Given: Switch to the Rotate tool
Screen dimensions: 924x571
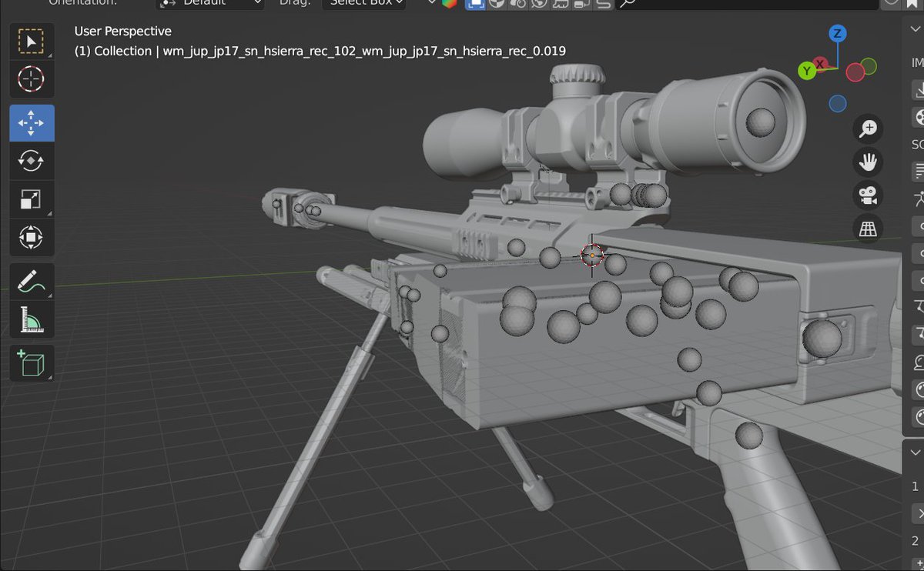Looking at the screenshot, I should pos(32,161).
